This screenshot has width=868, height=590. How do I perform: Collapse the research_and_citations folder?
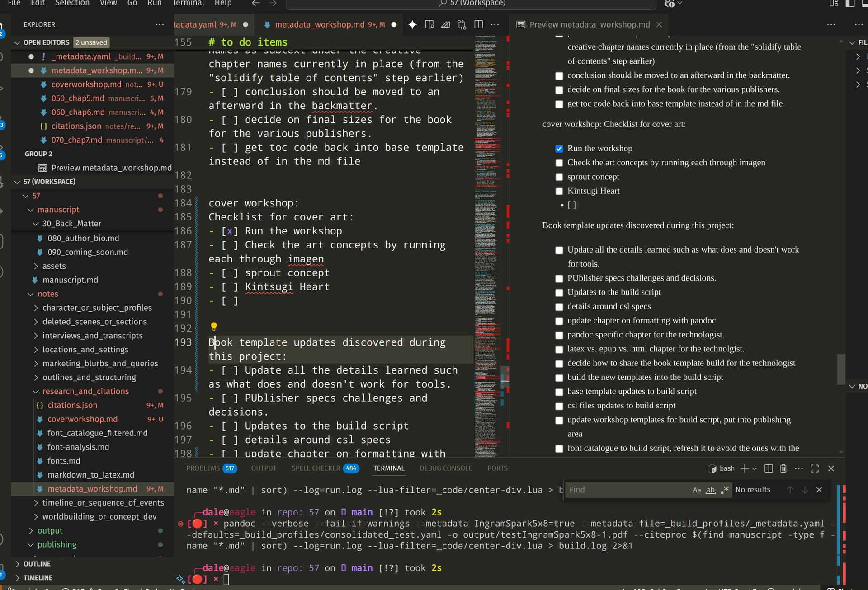point(36,391)
